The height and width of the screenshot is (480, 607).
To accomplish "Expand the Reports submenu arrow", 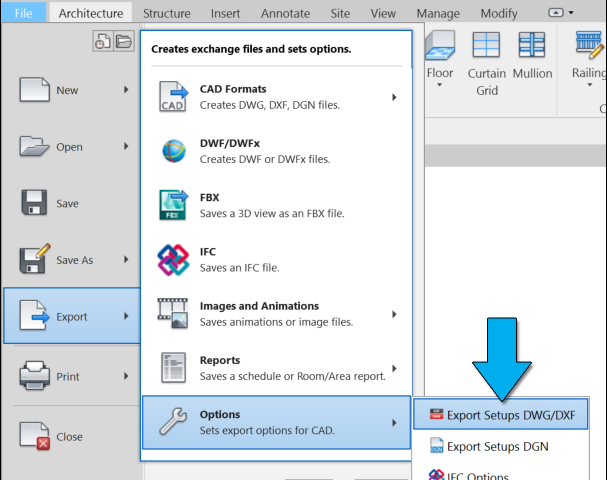I will tap(394, 368).
